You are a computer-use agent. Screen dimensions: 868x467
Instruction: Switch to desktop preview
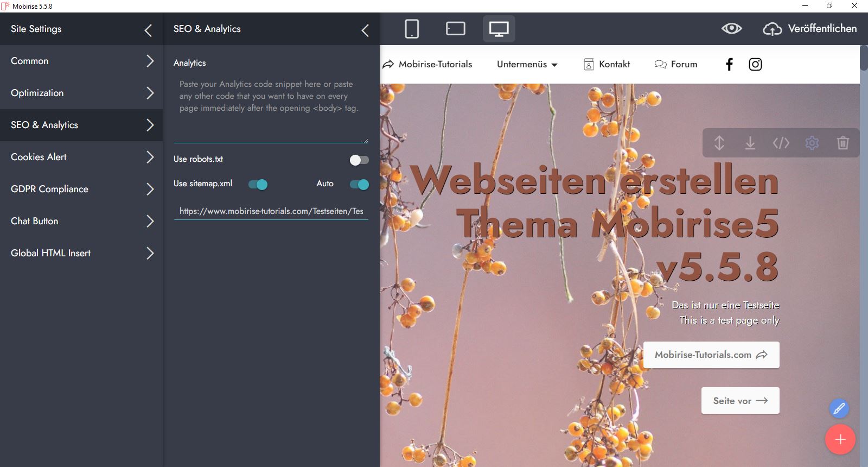coord(499,29)
